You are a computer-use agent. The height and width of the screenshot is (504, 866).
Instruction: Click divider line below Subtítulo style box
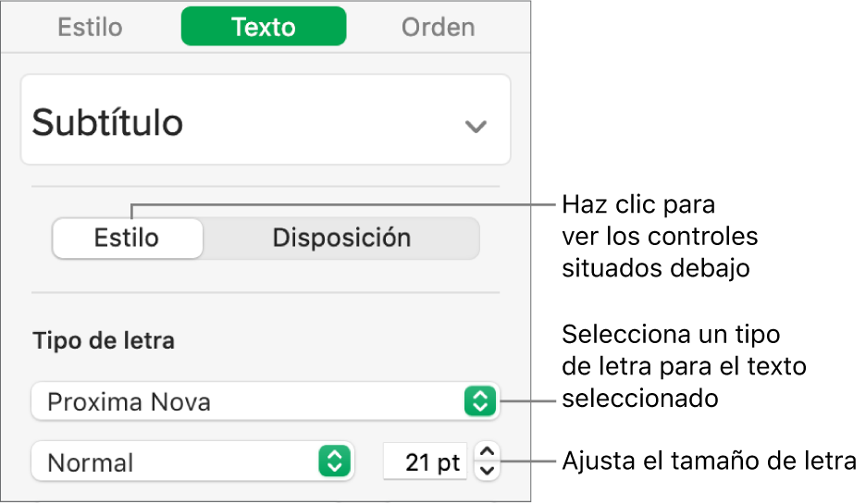point(266,187)
